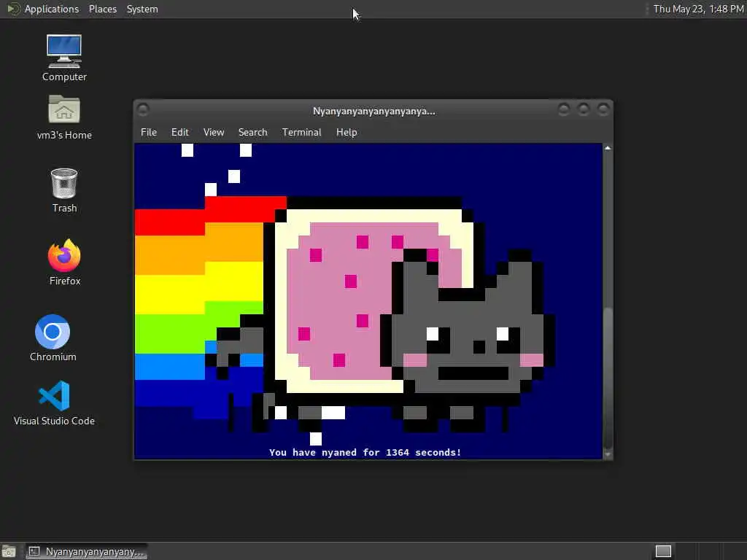Launch Chromium from the desktop
Screen dimensions: 747x560
point(53,338)
